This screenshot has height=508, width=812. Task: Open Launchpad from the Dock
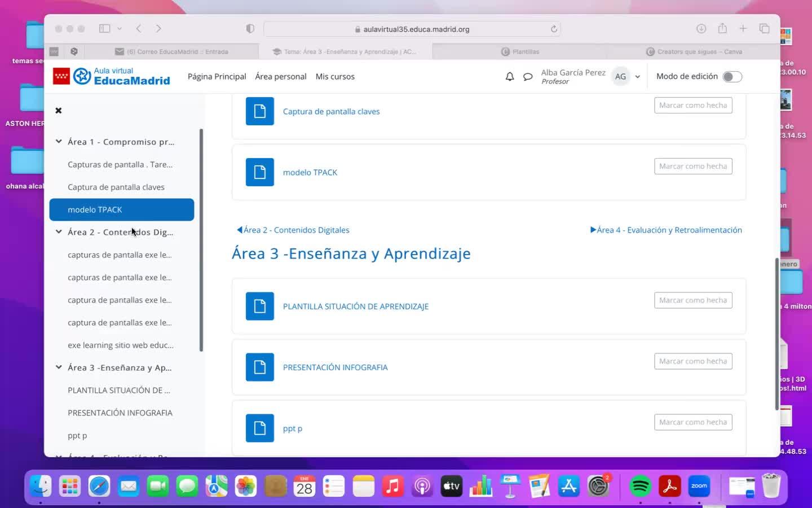70,486
